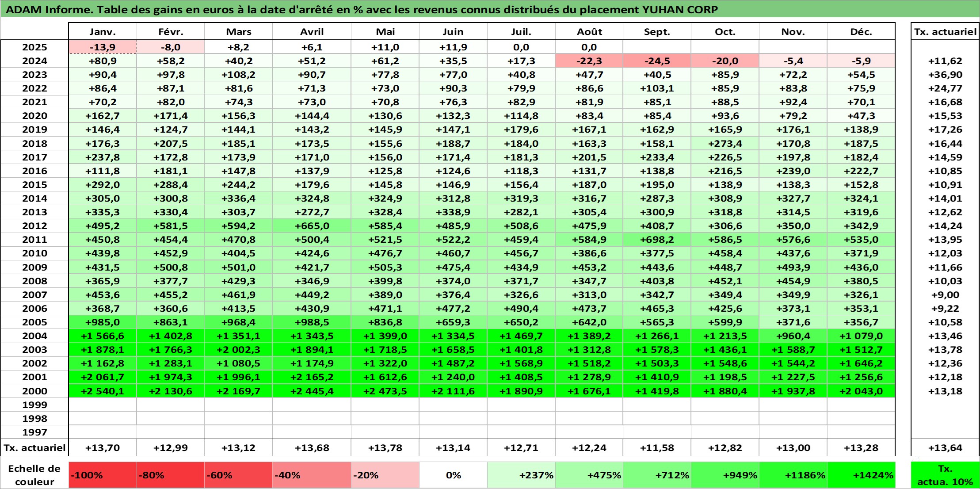Select the +2 002,3 cell in Mars 2003
The image size is (980, 489).
tap(238, 350)
